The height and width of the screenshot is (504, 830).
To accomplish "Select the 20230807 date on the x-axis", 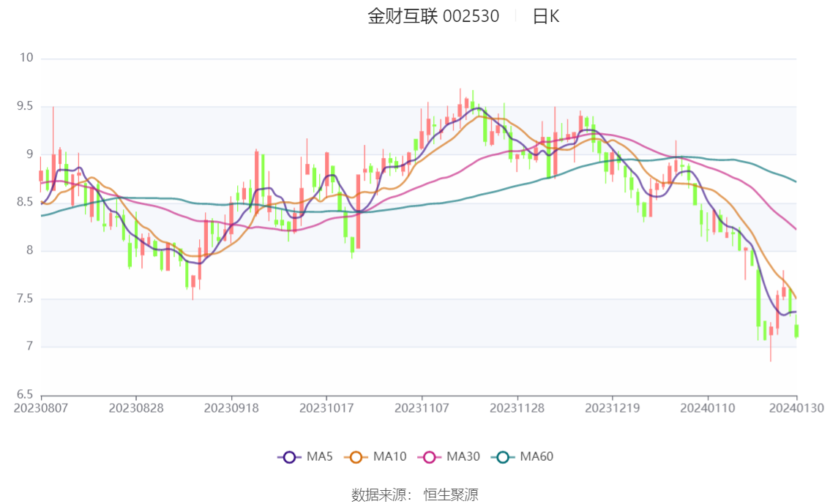I will click(x=41, y=408).
